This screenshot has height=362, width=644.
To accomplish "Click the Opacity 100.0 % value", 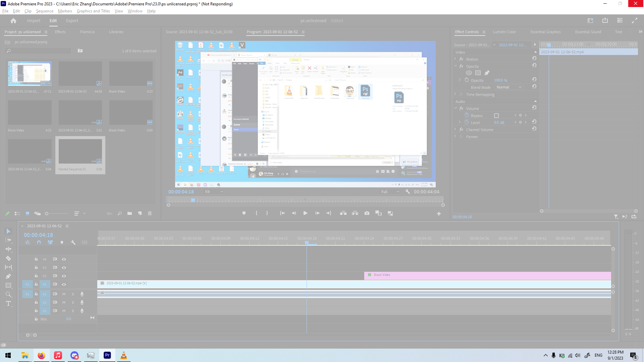I will click(x=500, y=80).
